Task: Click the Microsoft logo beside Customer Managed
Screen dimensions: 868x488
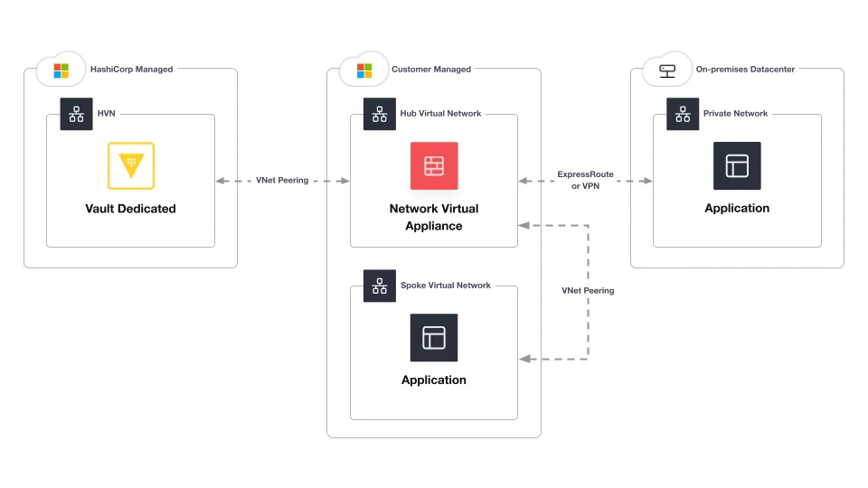Action: tap(364, 70)
